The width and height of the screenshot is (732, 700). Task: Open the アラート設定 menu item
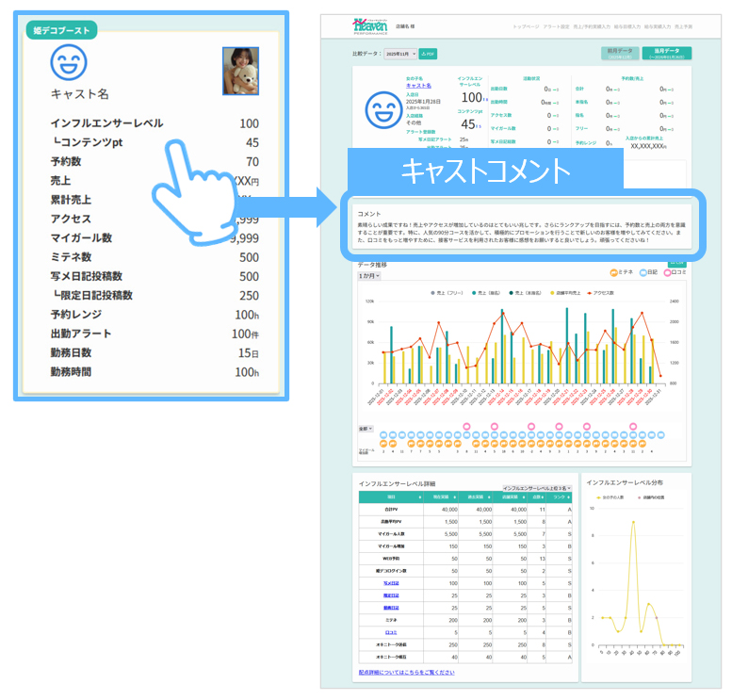(x=556, y=27)
